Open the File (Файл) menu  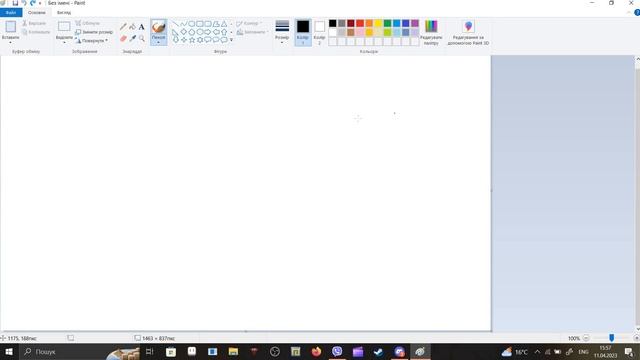coord(11,13)
